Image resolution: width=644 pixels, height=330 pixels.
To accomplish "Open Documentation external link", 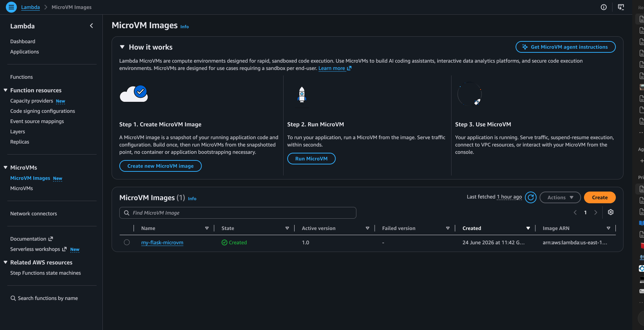I will (31, 239).
